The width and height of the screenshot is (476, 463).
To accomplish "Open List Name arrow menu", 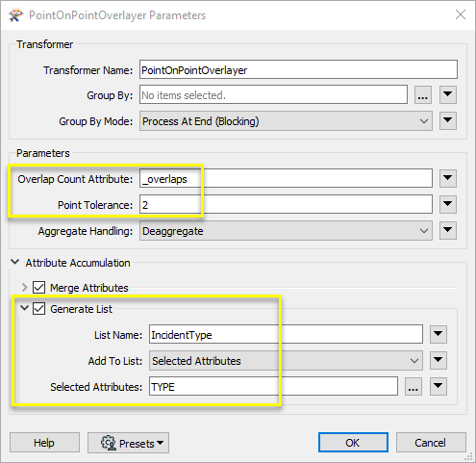I will pos(438,334).
